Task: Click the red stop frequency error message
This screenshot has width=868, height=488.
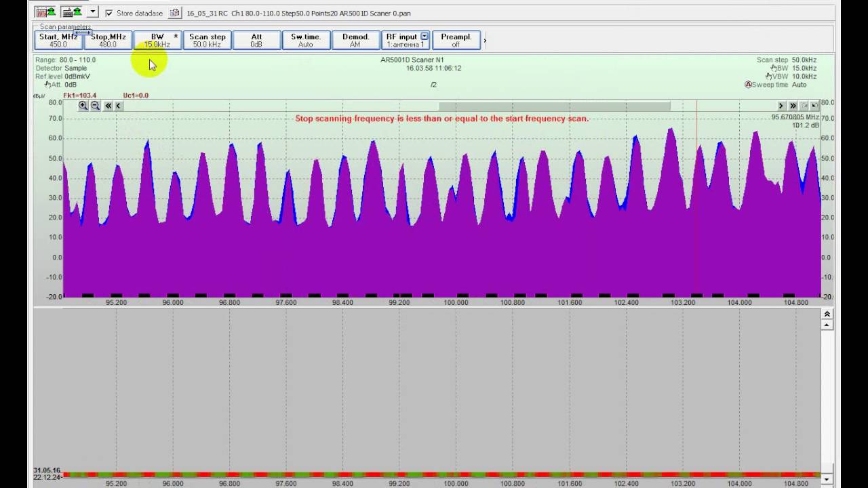Action: [442, 119]
